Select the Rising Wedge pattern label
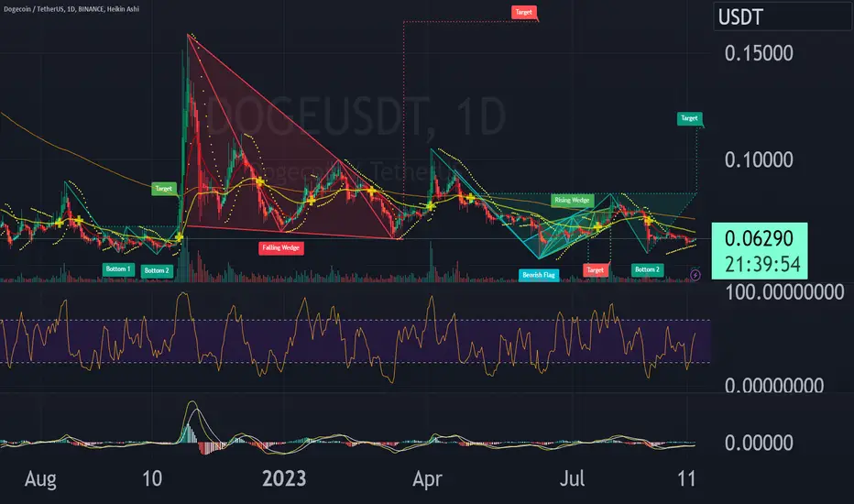The height and width of the screenshot is (504, 854). tap(572, 201)
